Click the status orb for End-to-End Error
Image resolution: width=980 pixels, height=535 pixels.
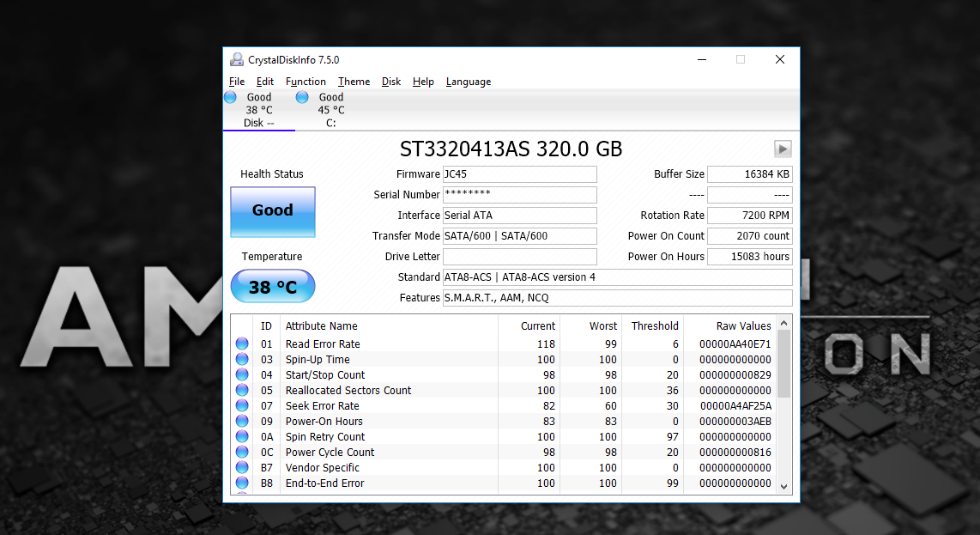coord(242,483)
